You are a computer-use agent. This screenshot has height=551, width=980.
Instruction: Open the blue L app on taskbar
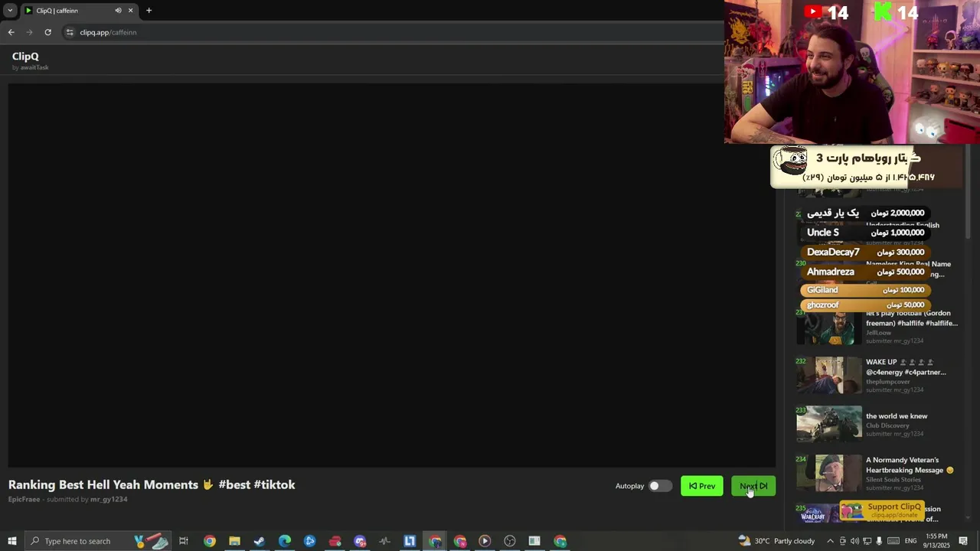(410, 541)
